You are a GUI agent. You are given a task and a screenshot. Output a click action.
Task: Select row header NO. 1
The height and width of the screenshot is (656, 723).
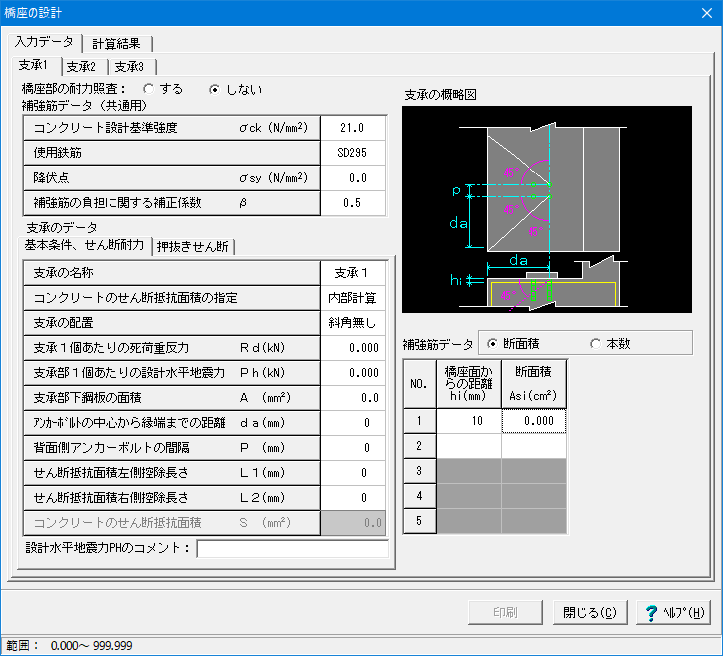[x=419, y=420]
